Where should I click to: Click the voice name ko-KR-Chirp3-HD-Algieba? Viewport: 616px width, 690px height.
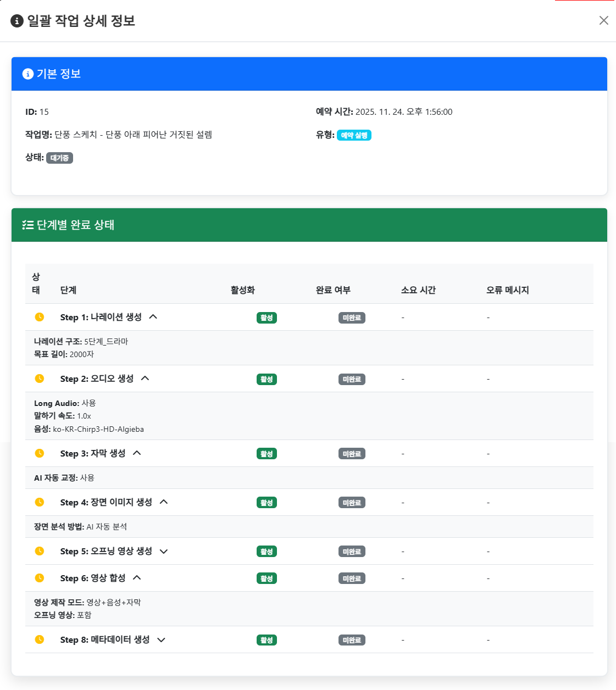(x=98, y=429)
